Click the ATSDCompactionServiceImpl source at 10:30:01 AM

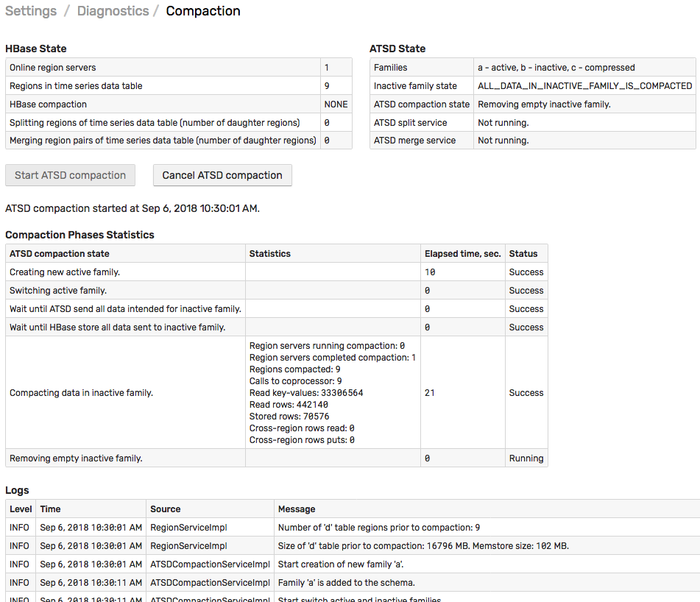(210, 564)
